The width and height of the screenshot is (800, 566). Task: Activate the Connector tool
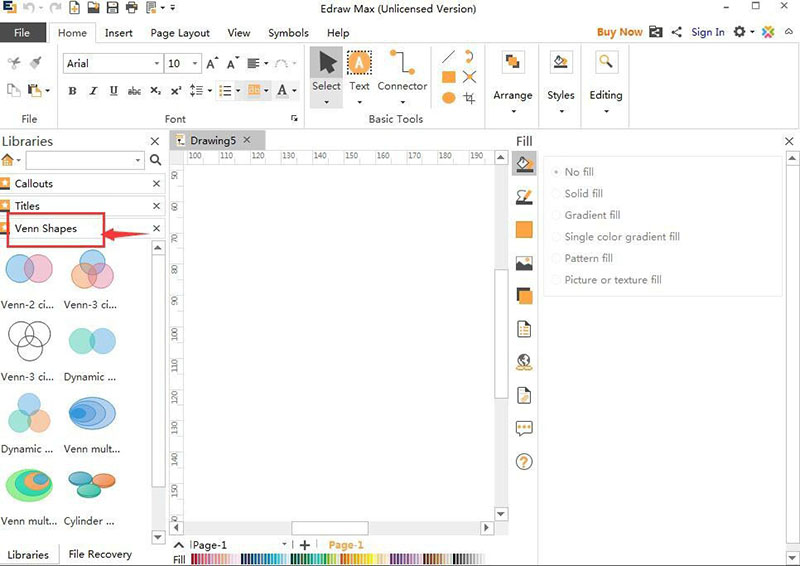pyautogui.click(x=402, y=71)
